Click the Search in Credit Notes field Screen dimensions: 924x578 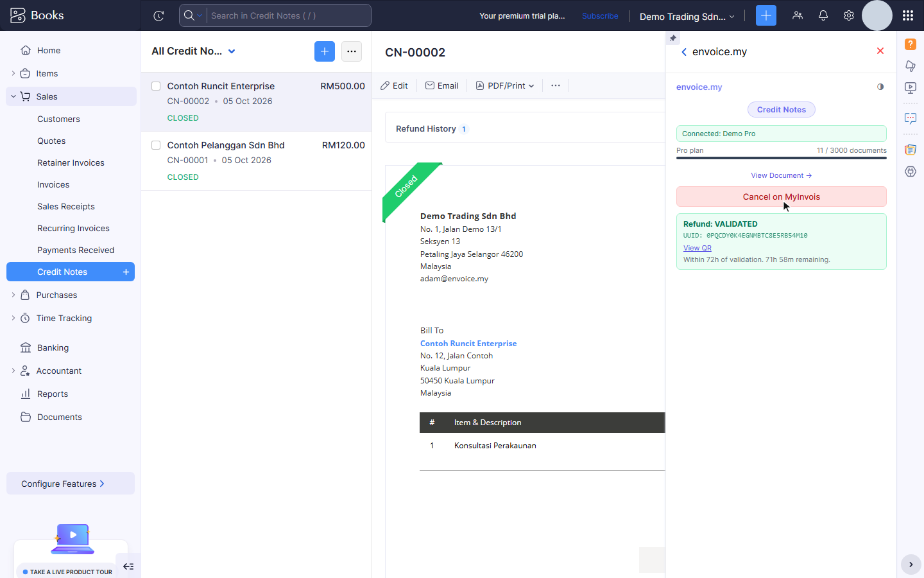(x=289, y=15)
